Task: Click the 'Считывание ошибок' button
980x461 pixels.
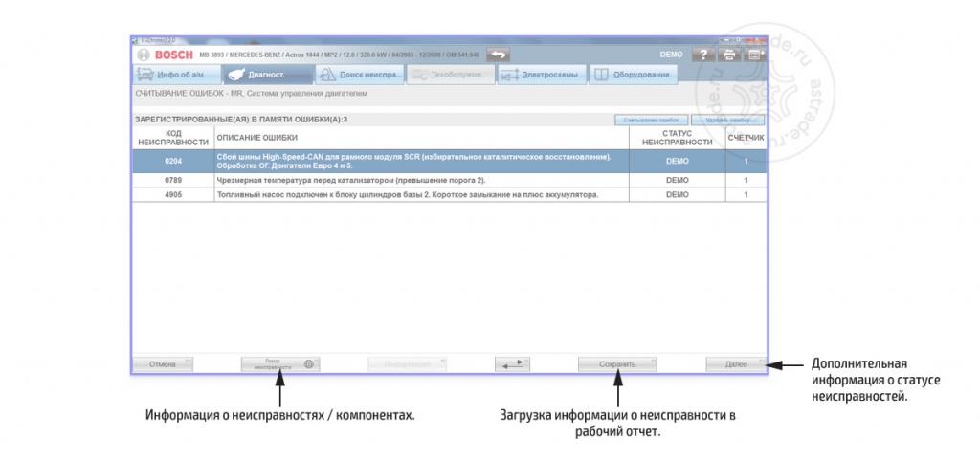Action: pyautogui.click(x=652, y=120)
